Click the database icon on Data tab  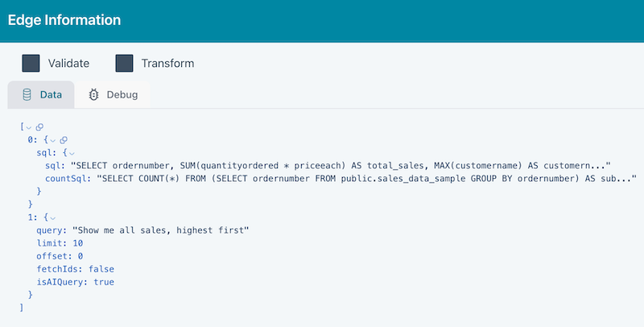[27, 94]
